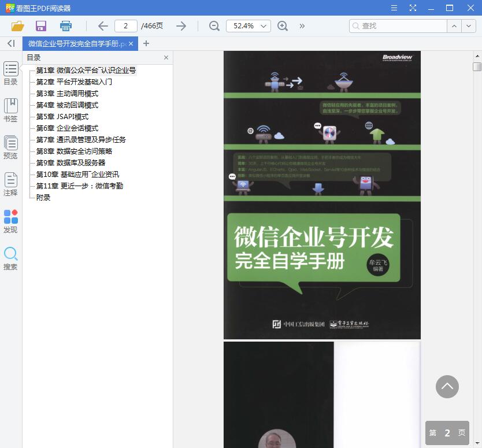The width and height of the screenshot is (482, 448).
Task: Add a new tab with plus button
Action: click(146, 43)
